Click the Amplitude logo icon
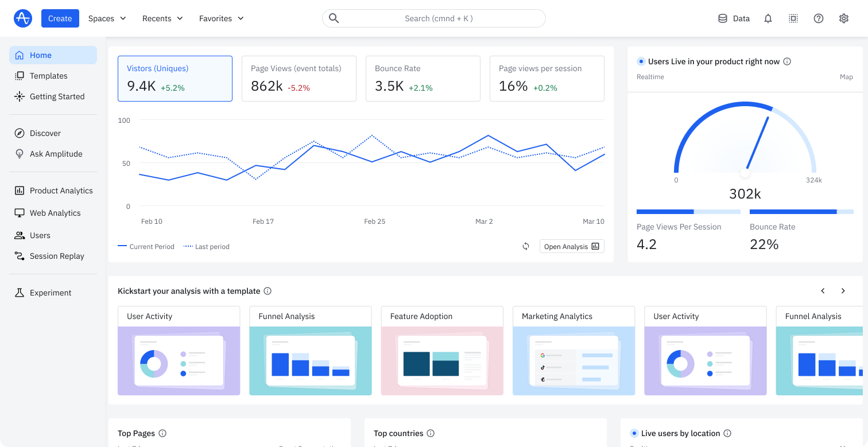 [22, 18]
